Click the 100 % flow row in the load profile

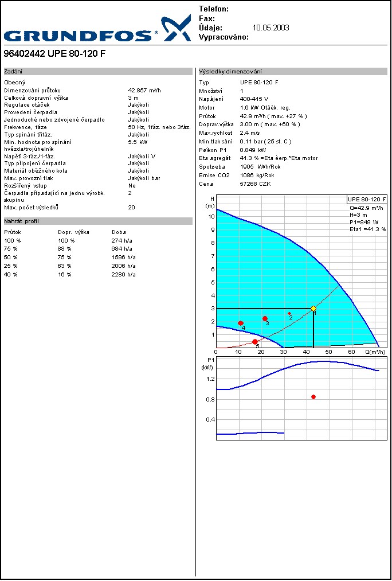click(x=13, y=241)
